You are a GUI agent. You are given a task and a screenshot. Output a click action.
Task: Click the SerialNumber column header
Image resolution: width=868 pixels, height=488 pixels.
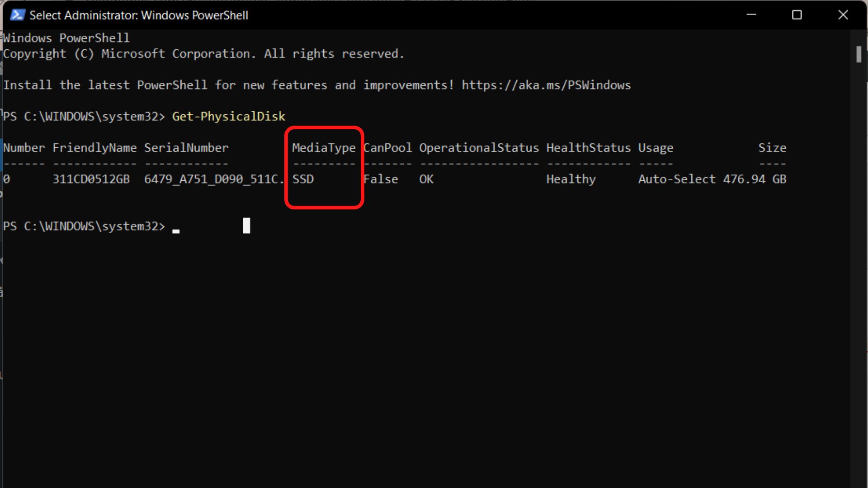[x=186, y=148]
